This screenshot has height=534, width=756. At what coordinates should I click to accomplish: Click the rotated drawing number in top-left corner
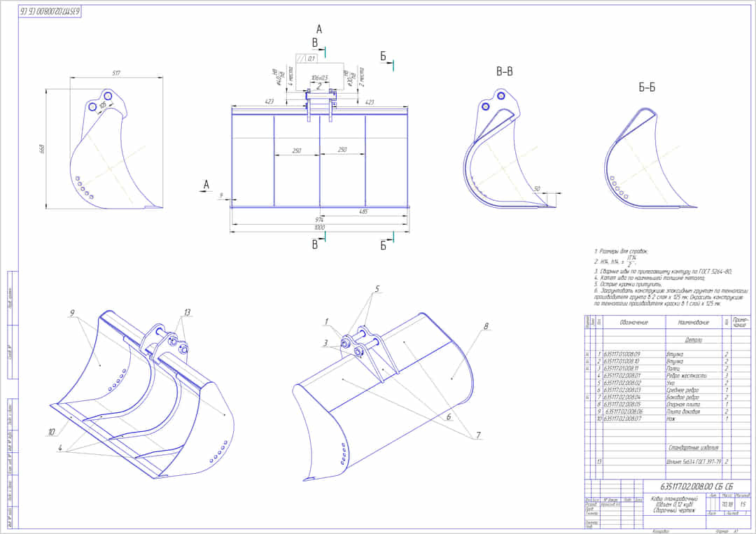coord(50,12)
